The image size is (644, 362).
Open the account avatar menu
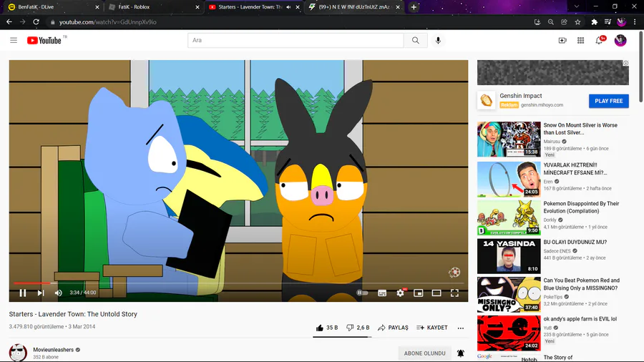pos(620,40)
